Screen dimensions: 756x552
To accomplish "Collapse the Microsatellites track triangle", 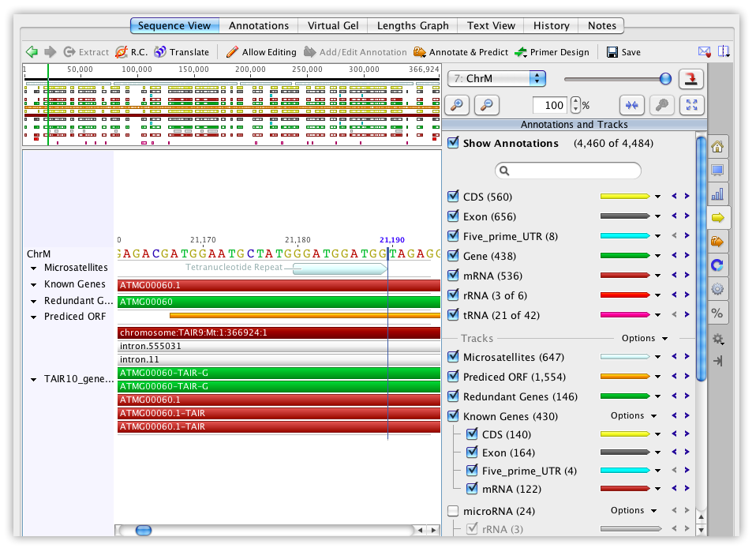I will [x=34, y=268].
